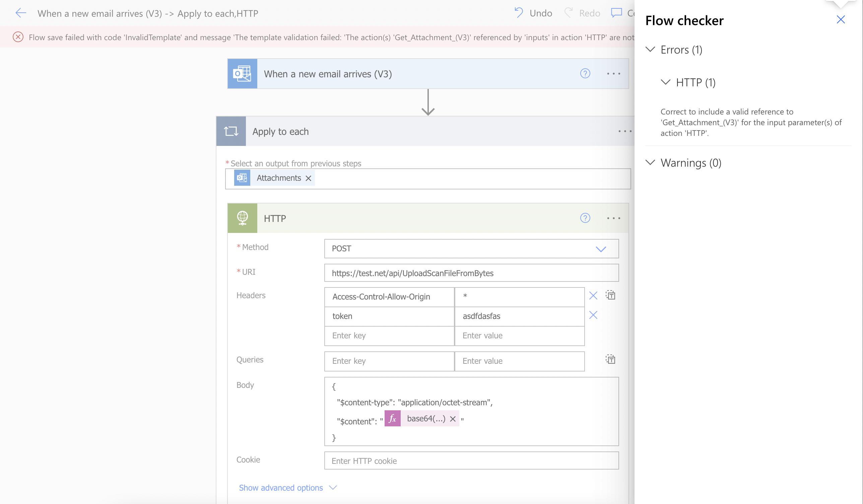Open help for the email trigger

click(585, 74)
